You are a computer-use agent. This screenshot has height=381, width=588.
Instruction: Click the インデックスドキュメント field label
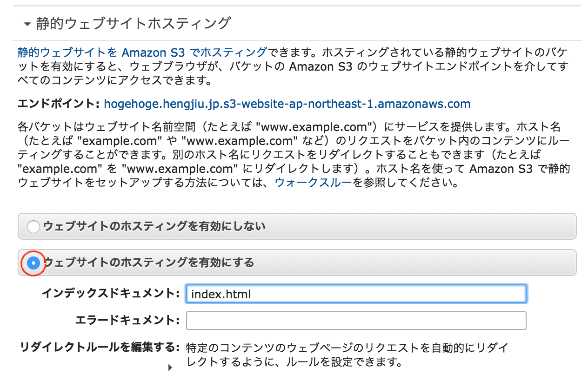(110, 293)
